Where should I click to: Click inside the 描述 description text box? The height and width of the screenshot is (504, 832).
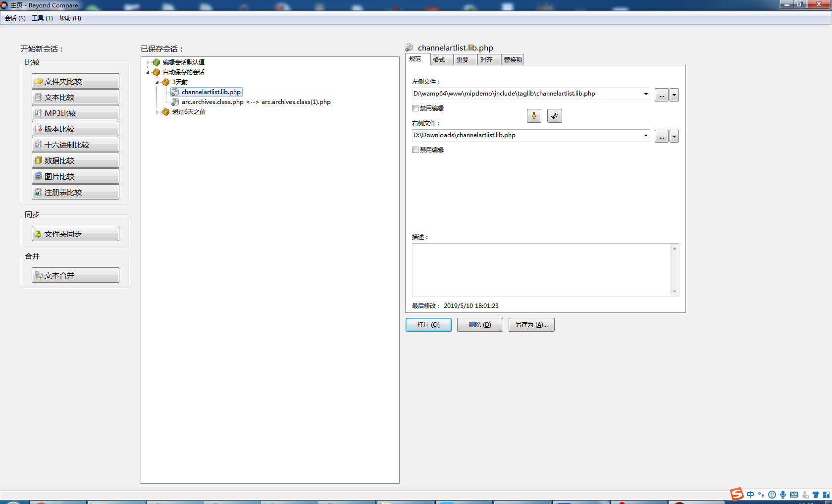coord(541,269)
